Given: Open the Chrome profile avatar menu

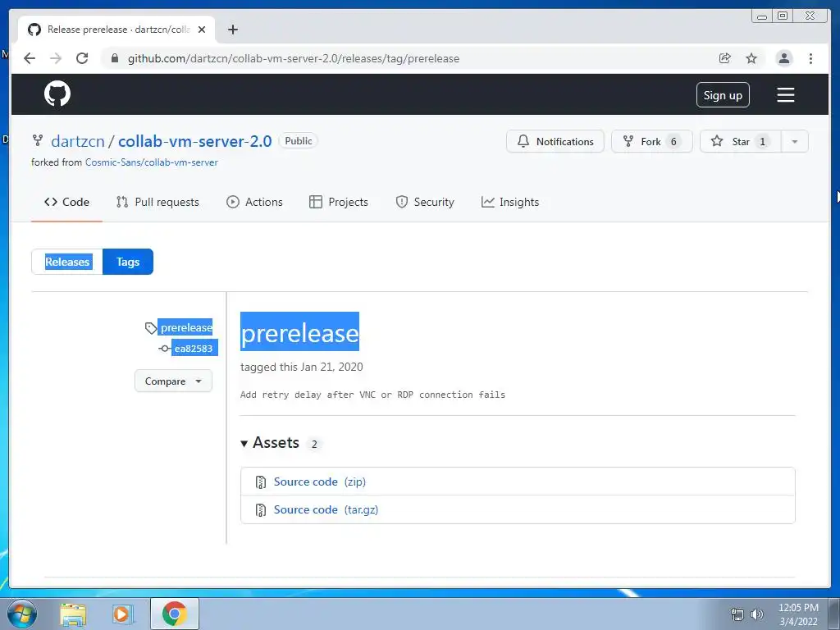Looking at the screenshot, I should coord(783,58).
